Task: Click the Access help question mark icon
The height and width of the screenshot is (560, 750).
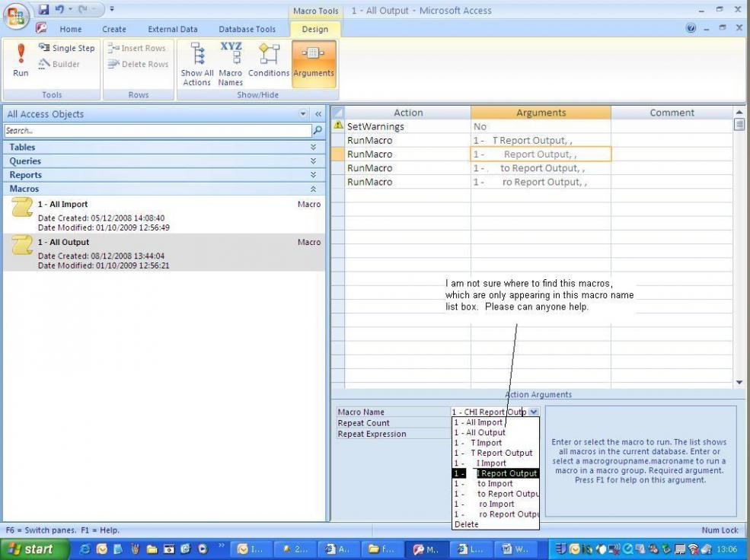Action: click(x=691, y=29)
